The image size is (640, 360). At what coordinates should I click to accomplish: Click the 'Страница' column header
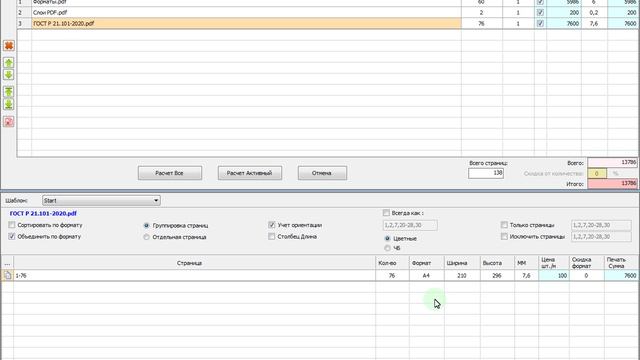pos(194,263)
